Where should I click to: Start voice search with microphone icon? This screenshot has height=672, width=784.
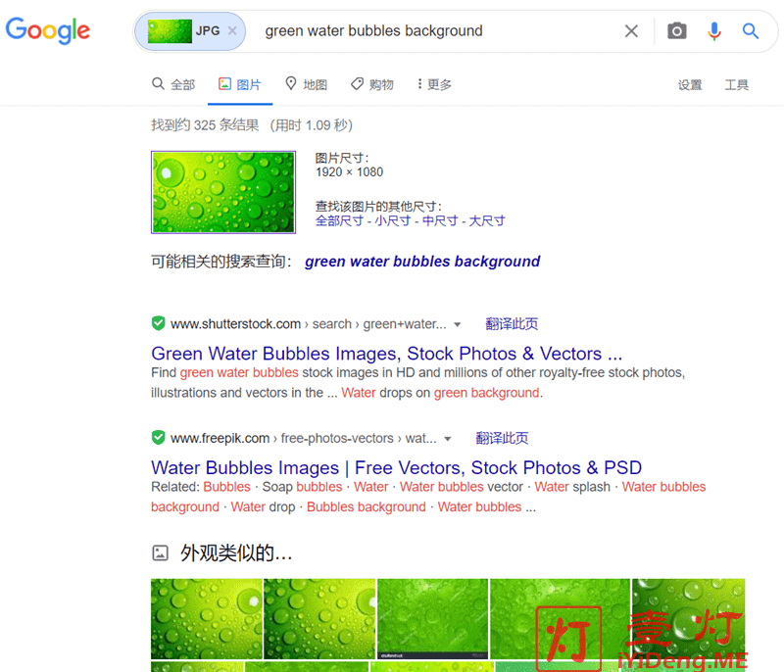[x=714, y=31]
